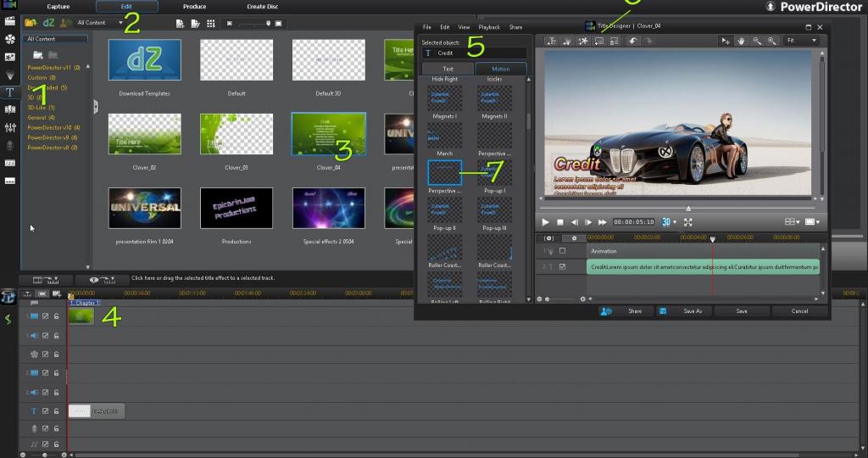Click the Save As disk icon
Image resolution: width=868 pixels, height=458 pixels.
point(663,311)
